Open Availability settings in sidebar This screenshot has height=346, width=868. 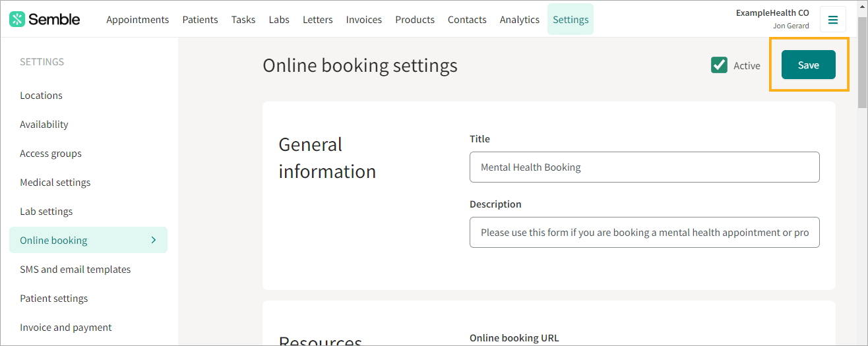pyautogui.click(x=44, y=125)
